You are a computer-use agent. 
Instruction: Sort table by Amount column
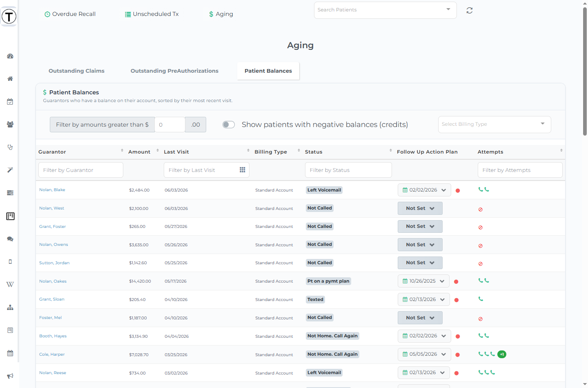(158, 151)
